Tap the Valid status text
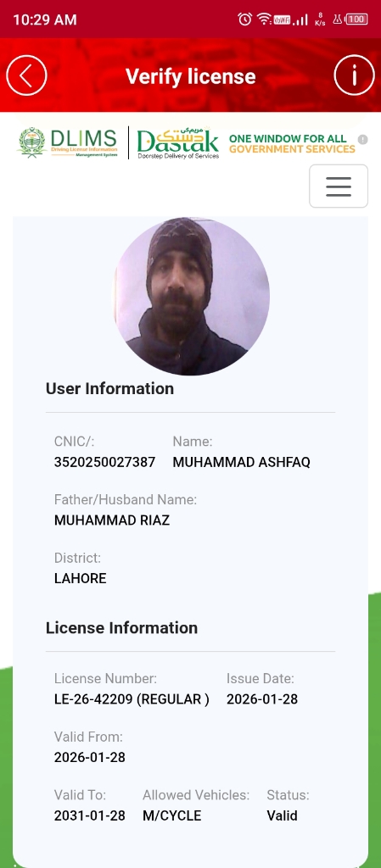 click(282, 815)
